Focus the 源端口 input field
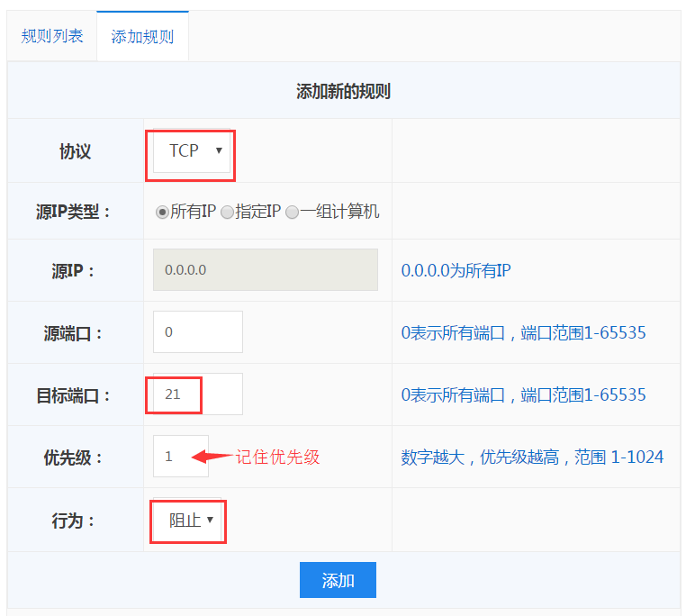The width and height of the screenshot is (686, 616). 198,332
